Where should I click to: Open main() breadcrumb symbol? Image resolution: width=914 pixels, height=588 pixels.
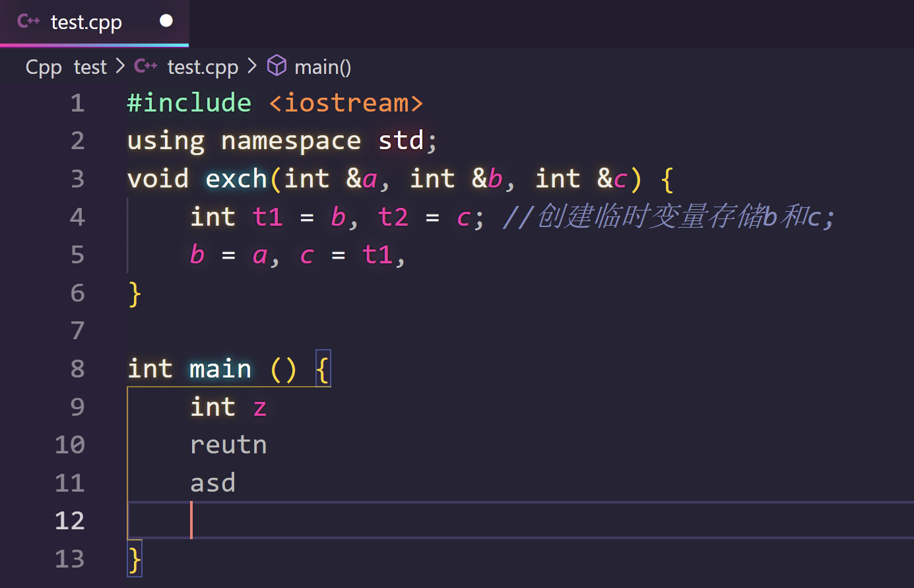coord(323,67)
